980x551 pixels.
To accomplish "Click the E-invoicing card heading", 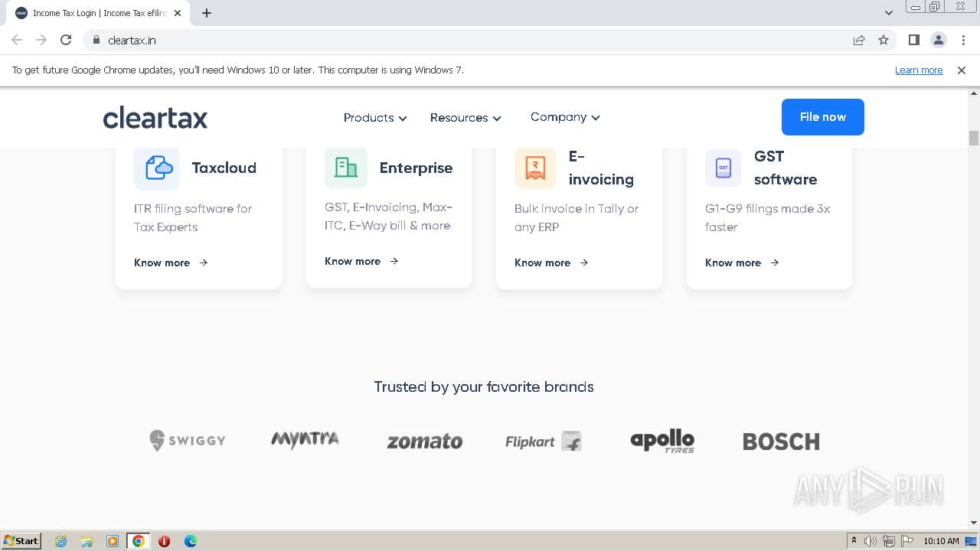I will coord(601,168).
